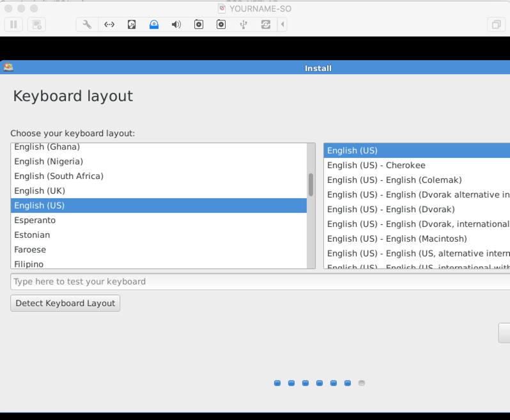Open virtual machine settings wrench

point(87,24)
